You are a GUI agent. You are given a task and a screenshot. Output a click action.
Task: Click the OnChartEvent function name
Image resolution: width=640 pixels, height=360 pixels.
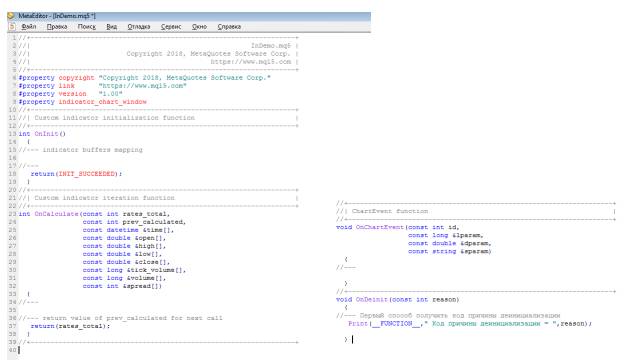coord(380,227)
